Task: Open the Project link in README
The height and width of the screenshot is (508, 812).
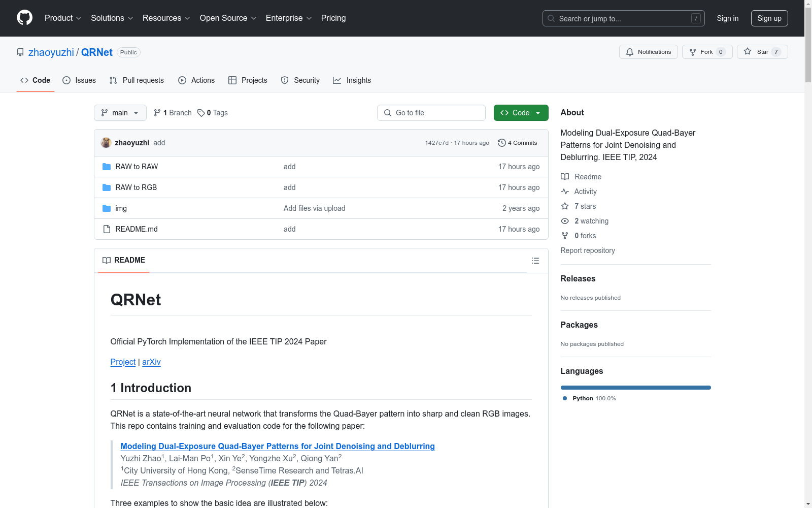Action: 123,362
